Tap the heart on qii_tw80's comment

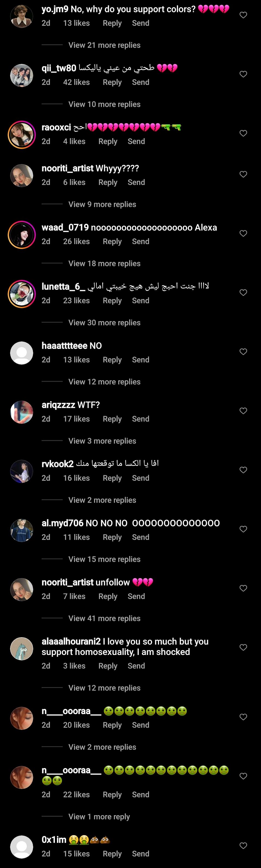tap(243, 74)
